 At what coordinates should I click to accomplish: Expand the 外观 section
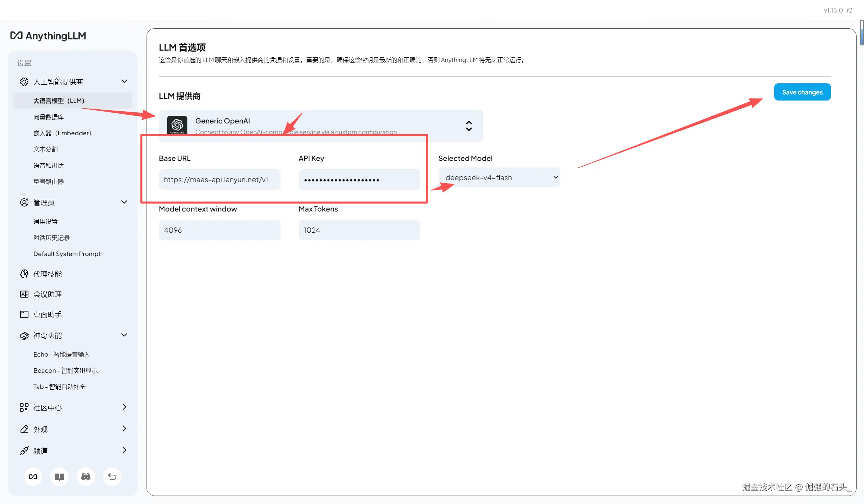[x=124, y=428]
